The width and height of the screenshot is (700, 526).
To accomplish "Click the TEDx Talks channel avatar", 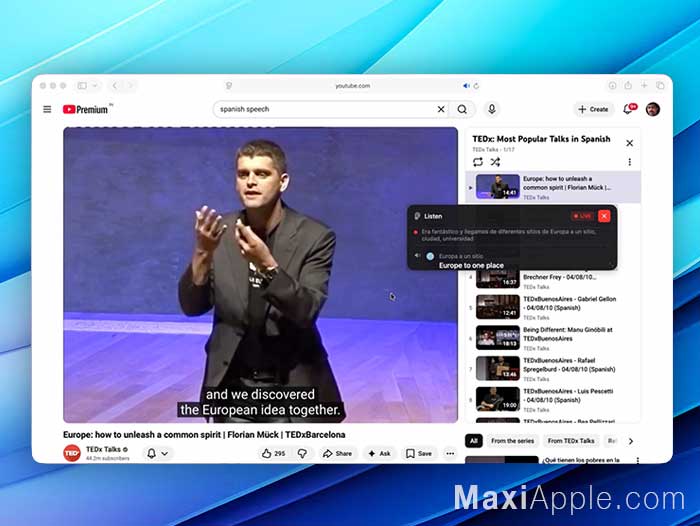I will tap(71, 453).
